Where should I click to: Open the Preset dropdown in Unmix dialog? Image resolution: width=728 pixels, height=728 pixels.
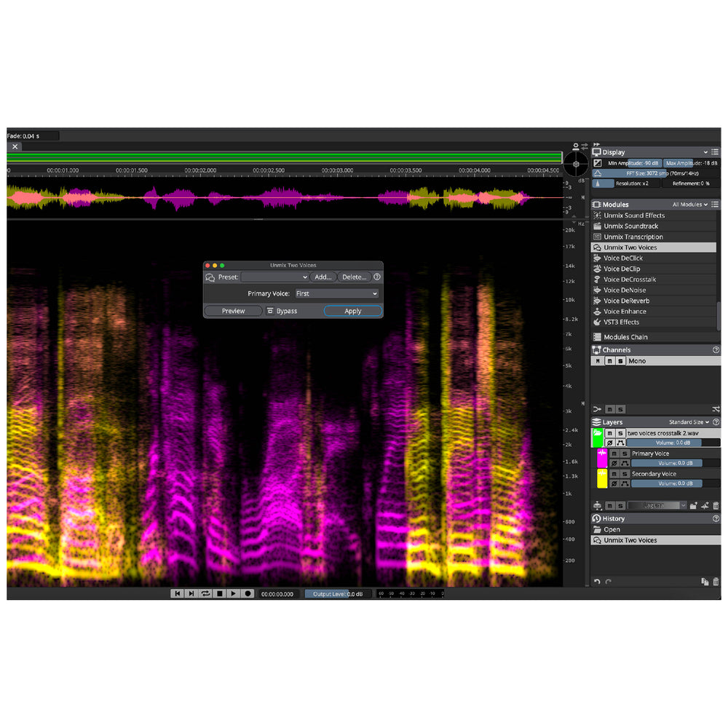click(275, 277)
